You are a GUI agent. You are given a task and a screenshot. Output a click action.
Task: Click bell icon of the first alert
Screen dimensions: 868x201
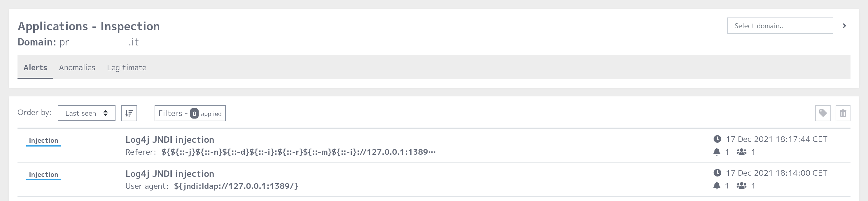coord(717,152)
